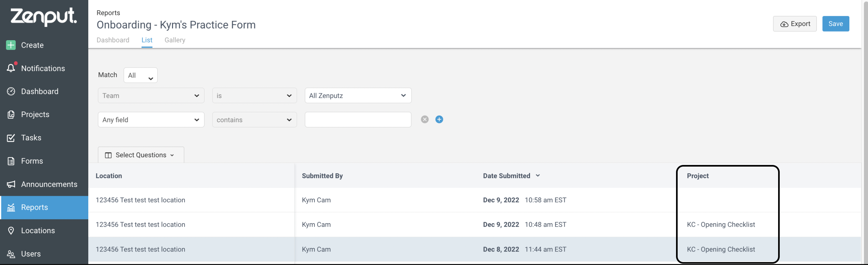The width and height of the screenshot is (868, 265).
Task: Expand the All Zenputz dropdown
Action: click(x=358, y=96)
